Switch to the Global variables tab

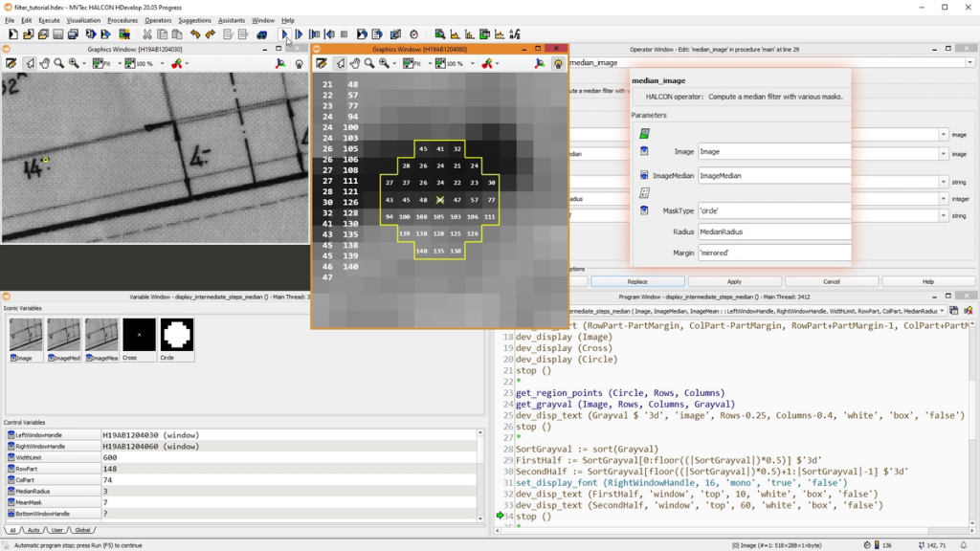[x=83, y=530]
